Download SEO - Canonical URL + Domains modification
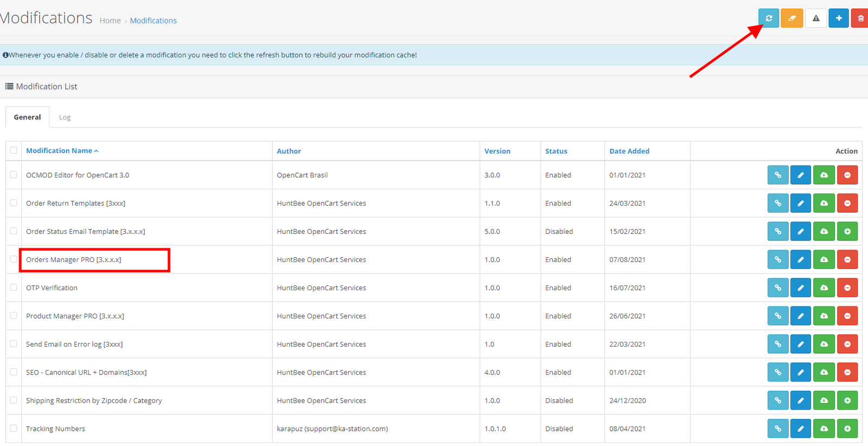The height and width of the screenshot is (446, 868). coord(824,372)
